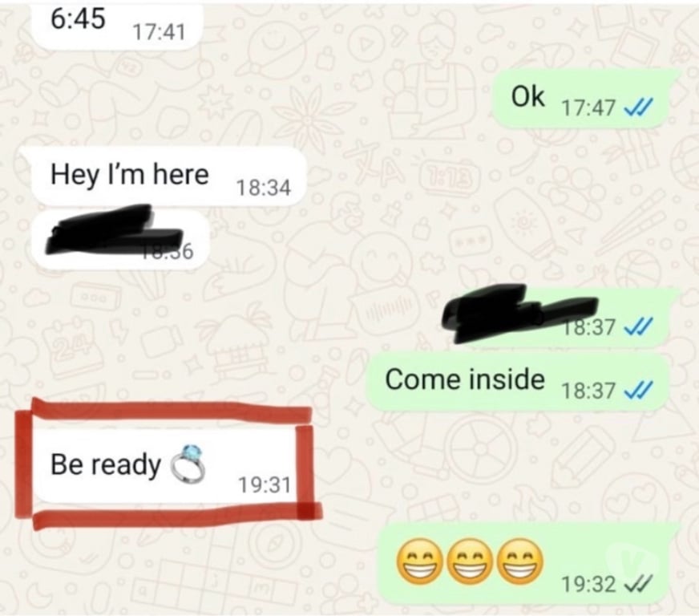Tap the 19:31 timestamp
Screen dimensions: 699x616
click(x=265, y=484)
